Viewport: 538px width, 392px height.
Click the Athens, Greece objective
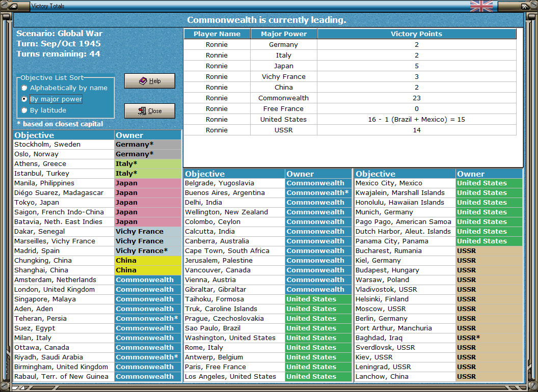pyautogui.click(x=64, y=163)
